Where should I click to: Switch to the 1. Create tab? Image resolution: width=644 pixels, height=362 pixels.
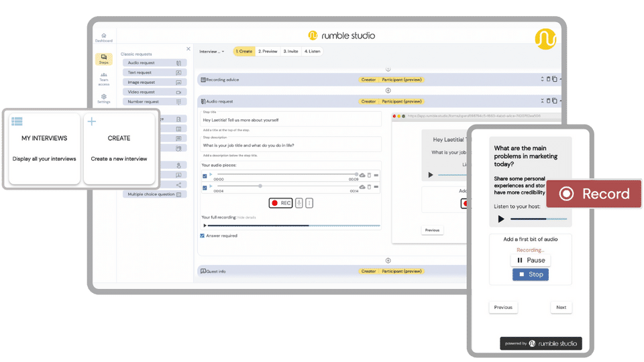tap(244, 52)
